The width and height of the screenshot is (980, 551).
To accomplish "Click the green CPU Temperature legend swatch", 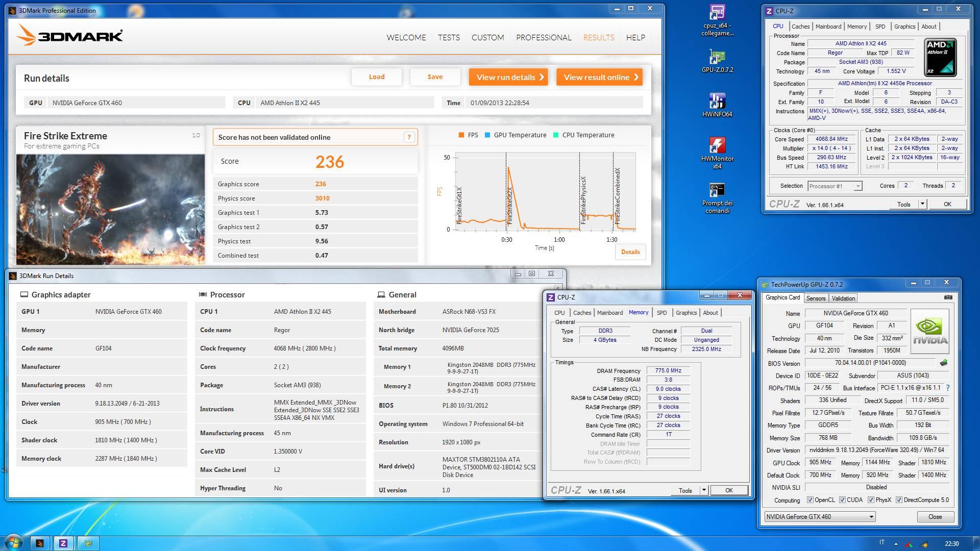I will click(556, 135).
